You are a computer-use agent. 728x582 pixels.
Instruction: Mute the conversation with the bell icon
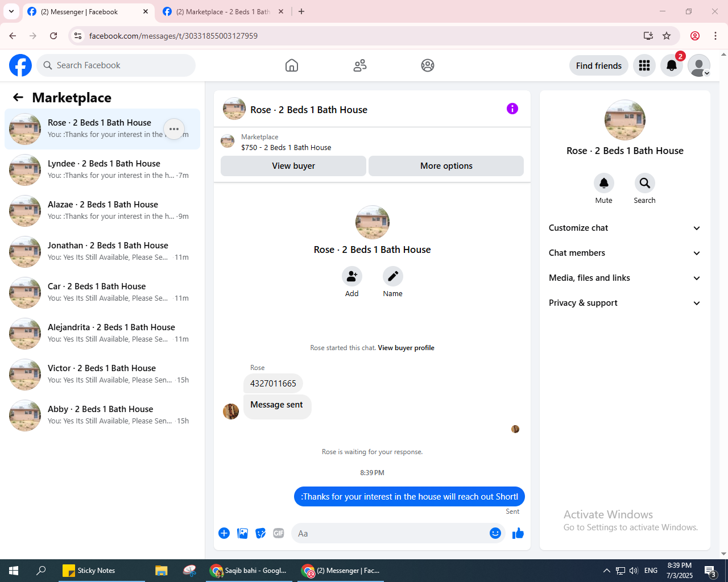pos(604,183)
